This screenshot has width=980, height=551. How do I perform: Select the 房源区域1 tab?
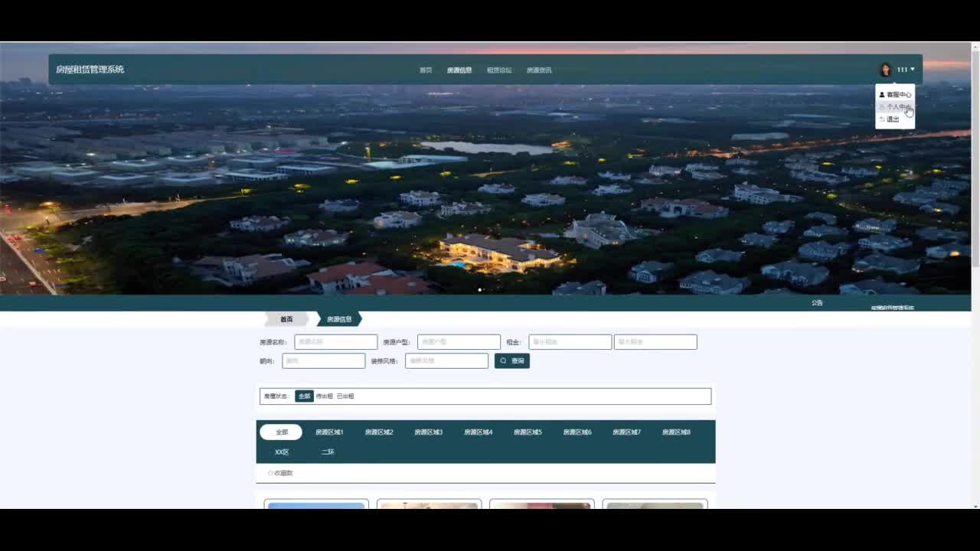(329, 432)
